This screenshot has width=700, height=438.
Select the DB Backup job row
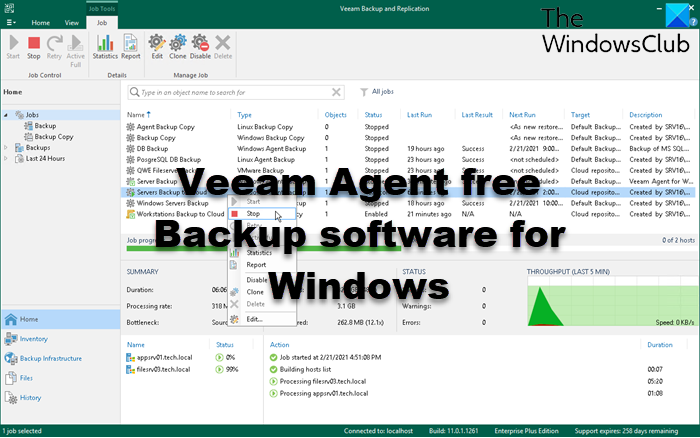pos(408,149)
